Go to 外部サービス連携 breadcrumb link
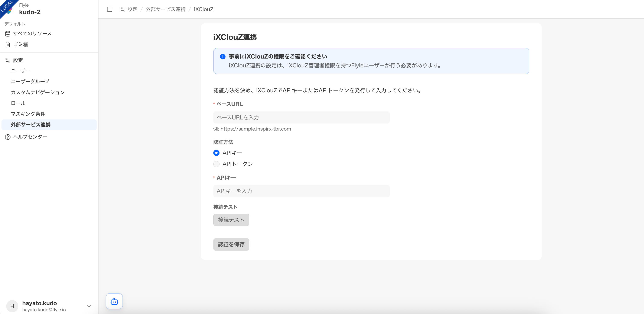Image resolution: width=644 pixels, height=314 pixels. pyautogui.click(x=166, y=9)
